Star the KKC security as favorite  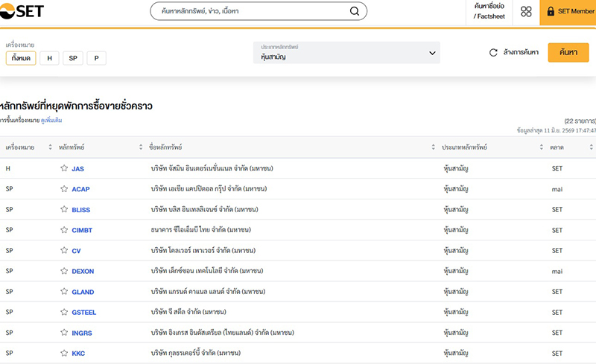[64, 353]
